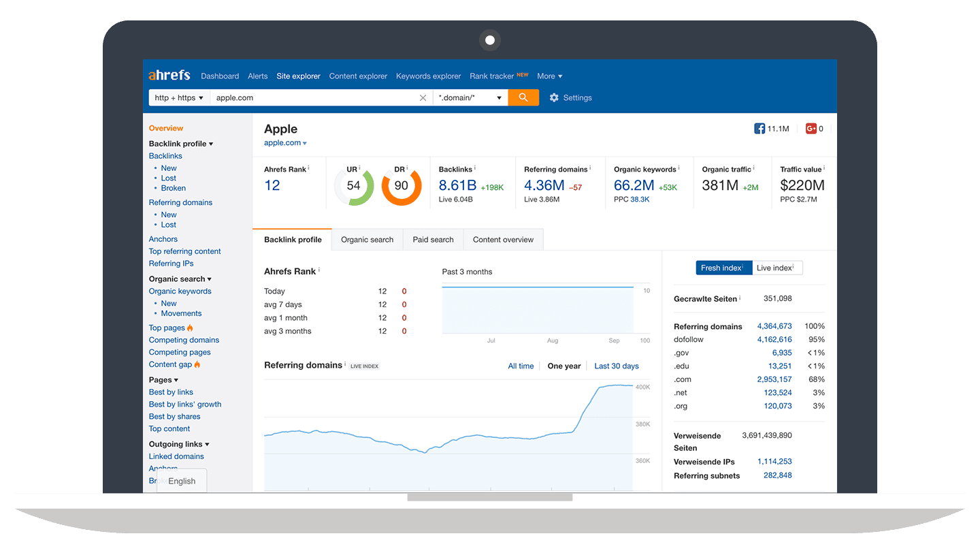Show referring domains for Last 30 days
980x553 pixels.
pyautogui.click(x=617, y=366)
